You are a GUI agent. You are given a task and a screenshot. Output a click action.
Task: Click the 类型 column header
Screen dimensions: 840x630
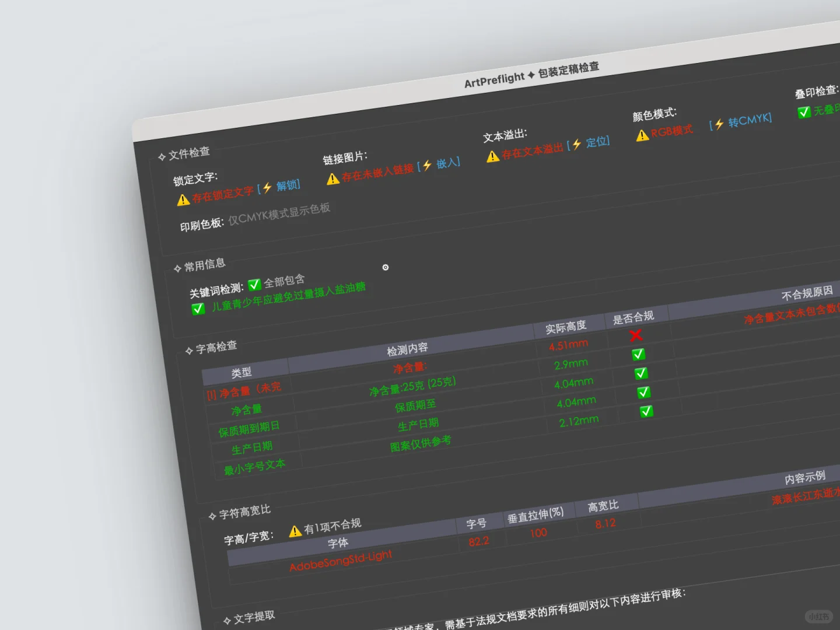tap(242, 372)
